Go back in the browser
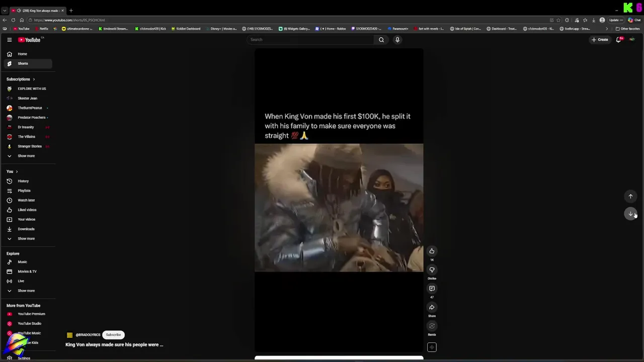644x362 pixels. tap(5, 20)
